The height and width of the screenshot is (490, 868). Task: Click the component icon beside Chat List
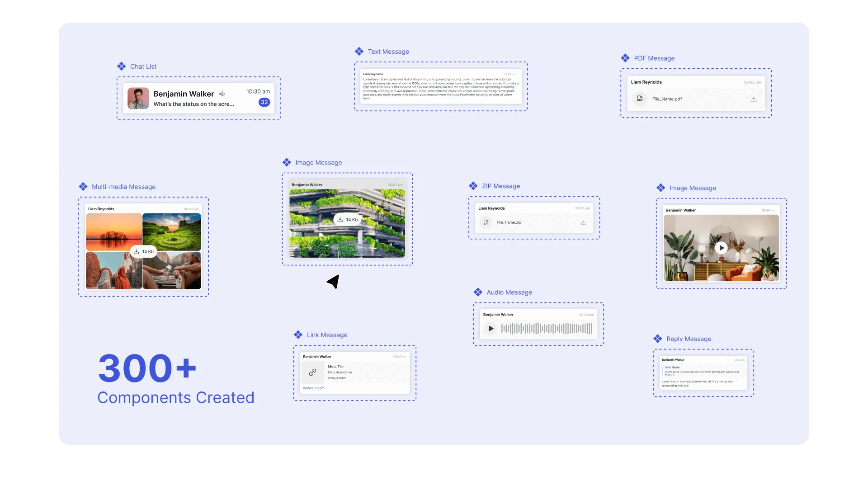click(x=121, y=66)
